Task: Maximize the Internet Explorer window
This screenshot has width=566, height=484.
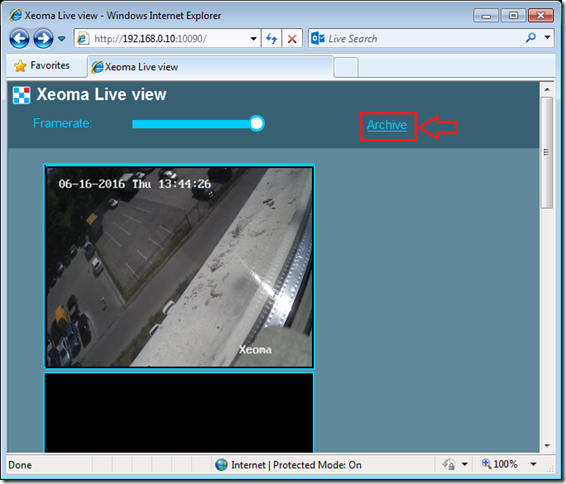Action: click(513, 16)
